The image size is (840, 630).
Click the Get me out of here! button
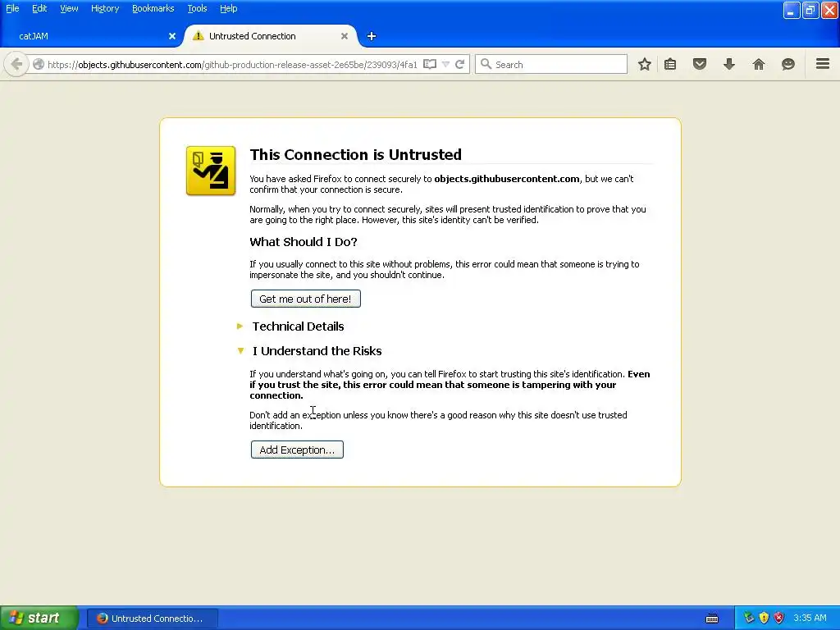[x=305, y=299]
